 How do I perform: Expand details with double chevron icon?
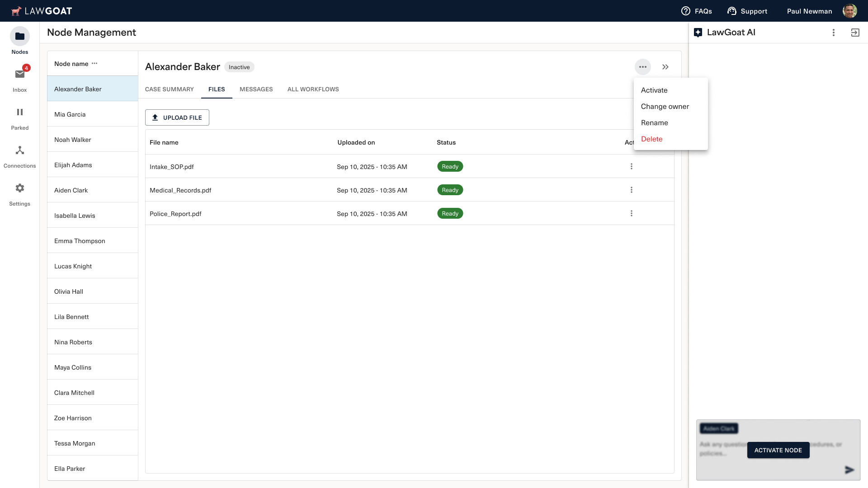pyautogui.click(x=665, y=67)
